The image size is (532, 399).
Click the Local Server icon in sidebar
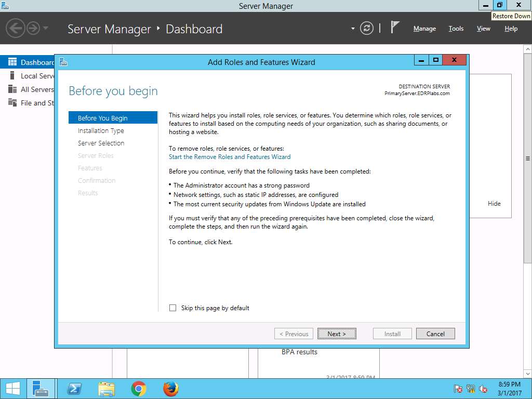tap(12, 75)
